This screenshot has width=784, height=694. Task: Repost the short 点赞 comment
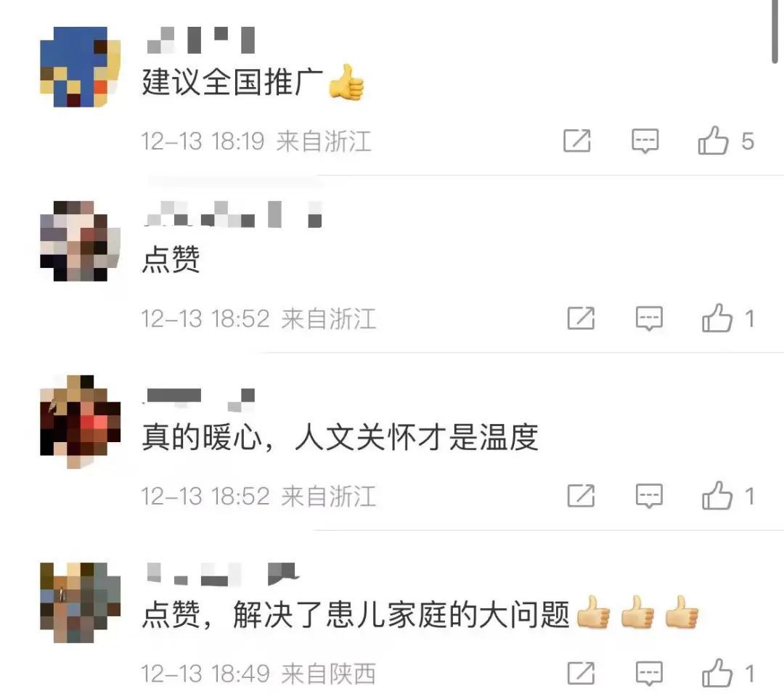581,318
